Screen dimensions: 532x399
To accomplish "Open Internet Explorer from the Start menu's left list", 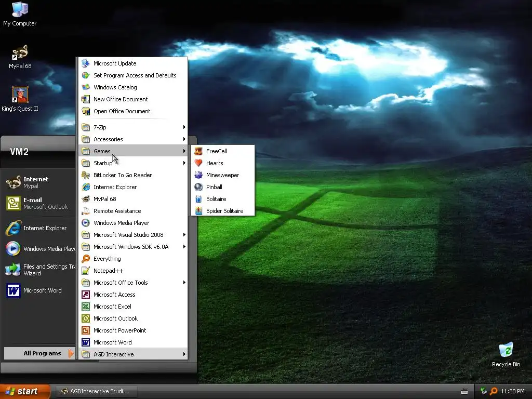I will 39,228.
